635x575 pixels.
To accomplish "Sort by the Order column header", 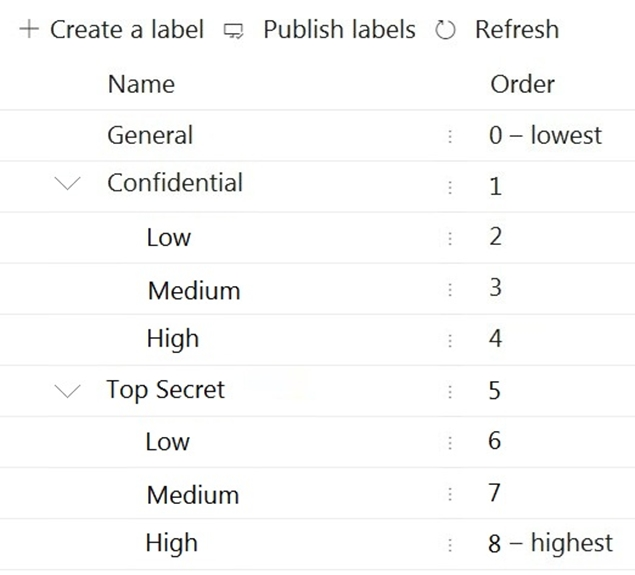I will pos(522,85).
